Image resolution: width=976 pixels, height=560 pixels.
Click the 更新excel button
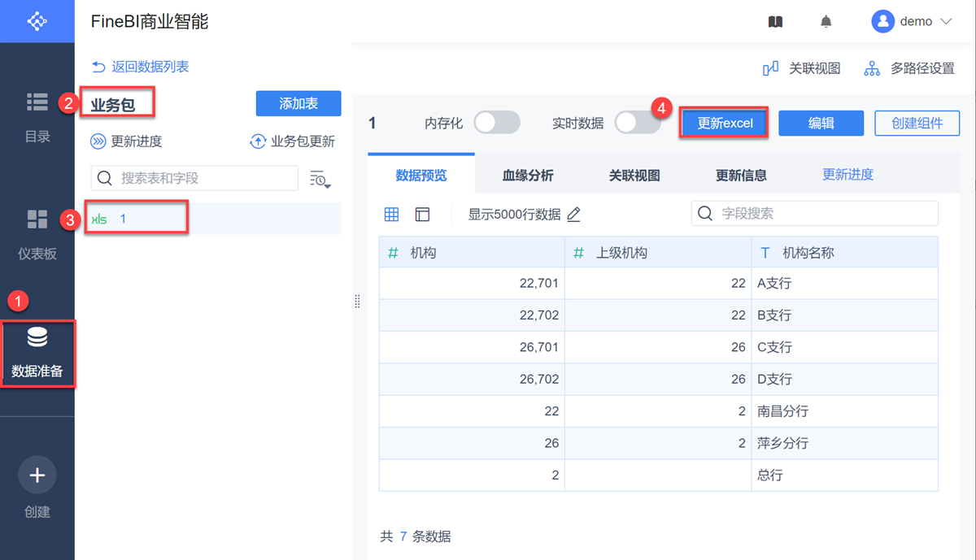(725, 124)
